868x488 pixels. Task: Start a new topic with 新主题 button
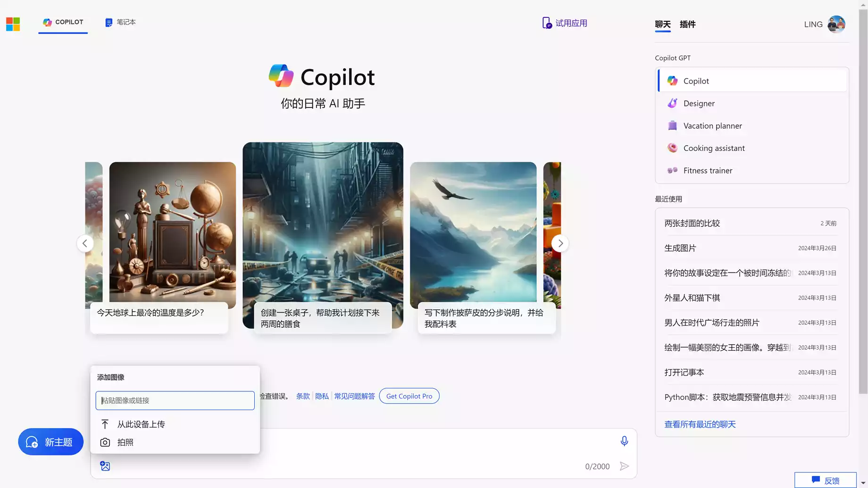(x=51, y=442)
